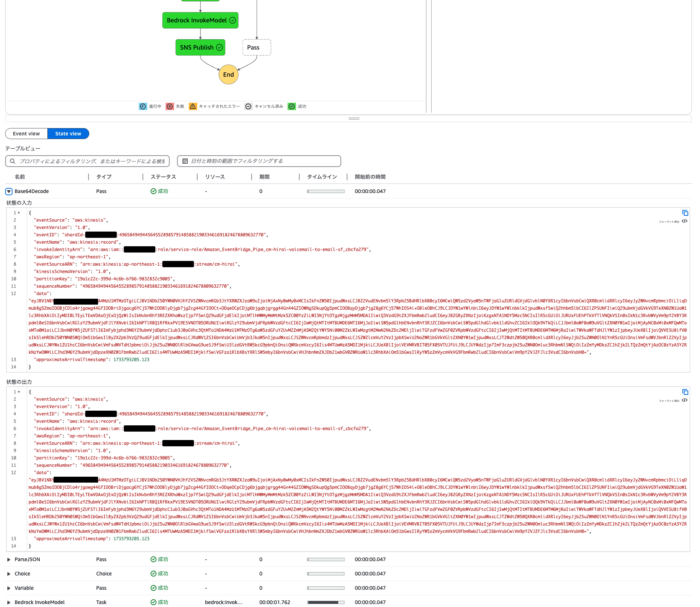This screenshot has height=607, width=700.
Task: Expand the Bedrock InvokeModel table row
Action: [9, 603]
